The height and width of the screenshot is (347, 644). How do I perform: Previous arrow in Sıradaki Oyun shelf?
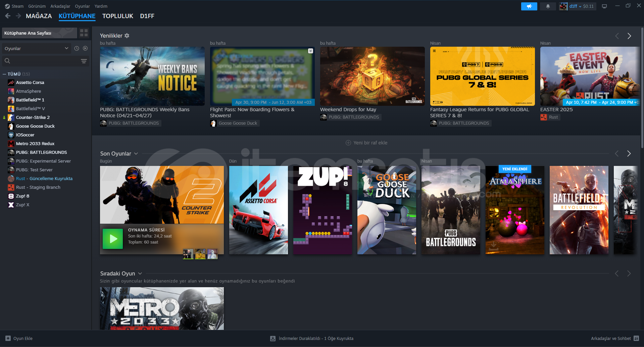[616, 273]
